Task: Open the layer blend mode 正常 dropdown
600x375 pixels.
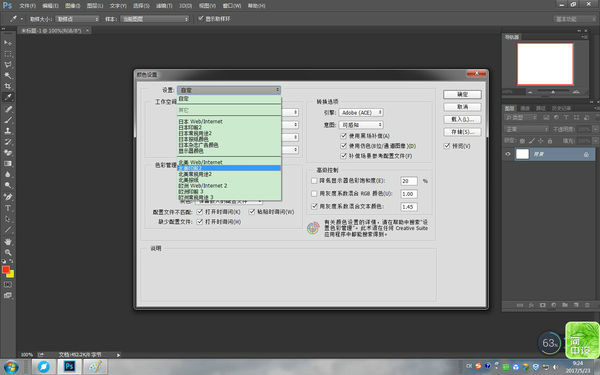Action: [527, 129]
